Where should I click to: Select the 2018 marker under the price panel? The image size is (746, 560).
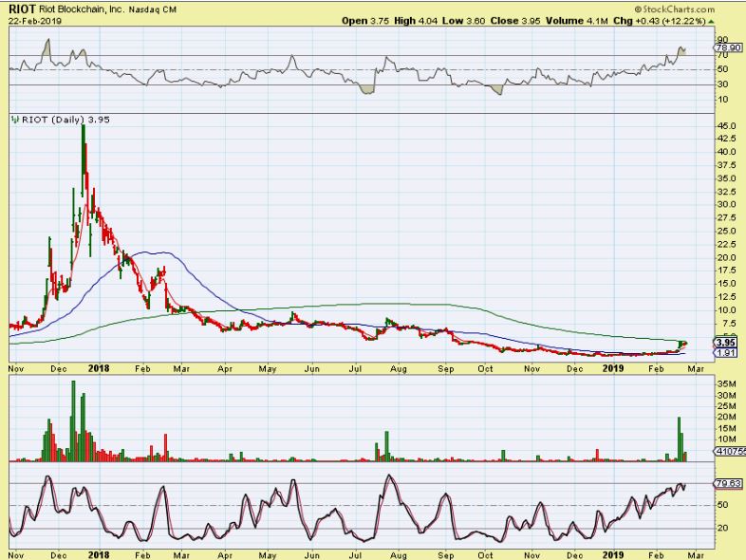(x=99, y=368)
